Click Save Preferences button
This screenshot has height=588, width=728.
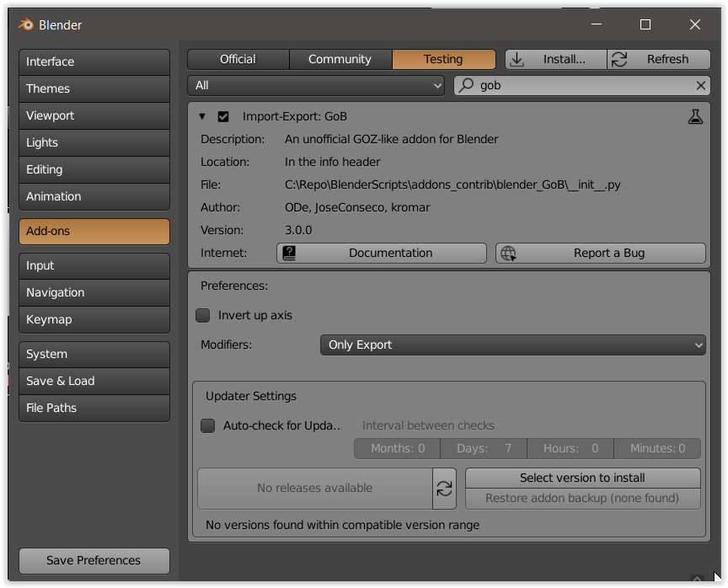(94, 560)
